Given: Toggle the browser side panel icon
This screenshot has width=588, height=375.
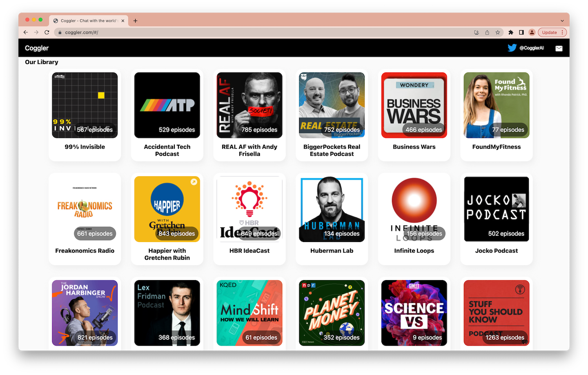Looking at the screenshot, I should [521, 33].
